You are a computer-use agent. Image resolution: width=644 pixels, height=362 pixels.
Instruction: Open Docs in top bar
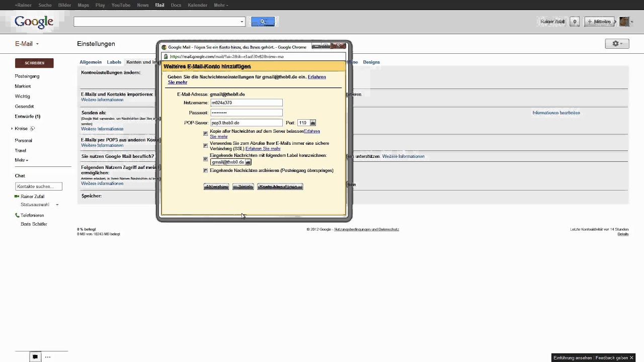coord(176,5)
